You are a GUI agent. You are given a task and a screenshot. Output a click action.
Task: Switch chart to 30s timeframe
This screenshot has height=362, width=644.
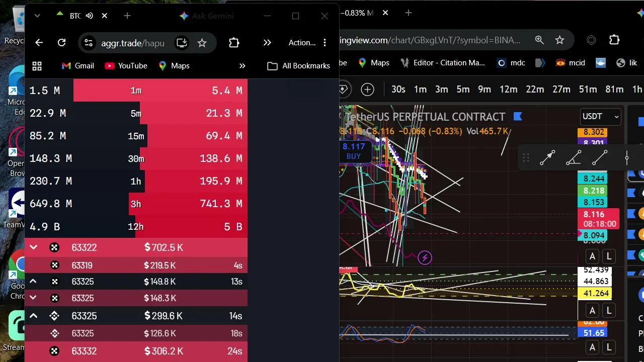[x=398, y=89]
